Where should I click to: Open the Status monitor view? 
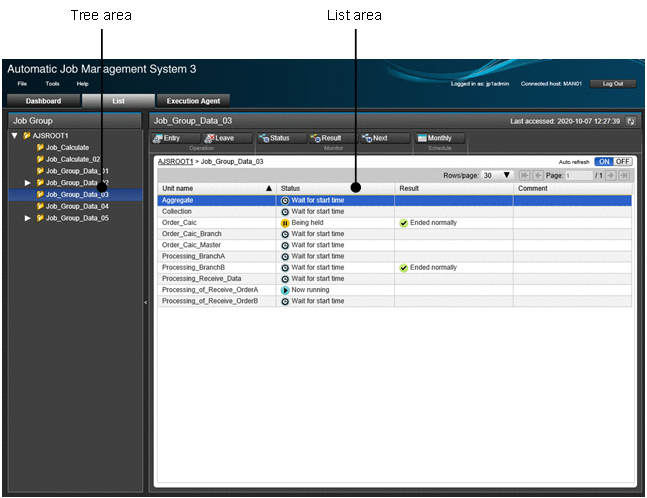tap(274, 139)
